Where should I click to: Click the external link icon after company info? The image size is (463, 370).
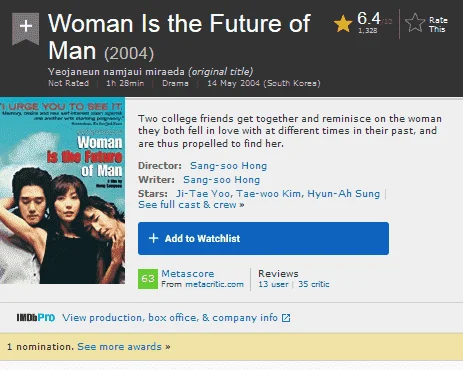(x=286, y=318)
